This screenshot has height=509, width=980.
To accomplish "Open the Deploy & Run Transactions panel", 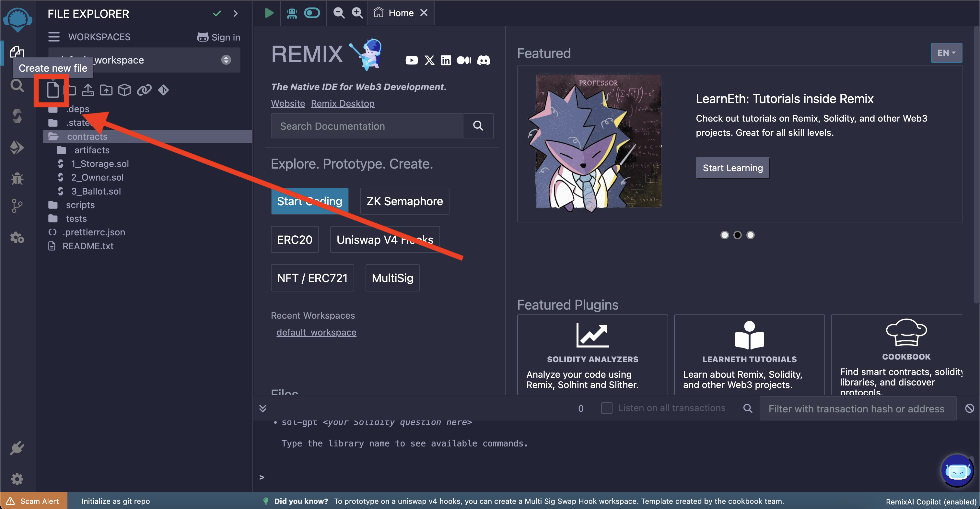I will pos(17,148).
